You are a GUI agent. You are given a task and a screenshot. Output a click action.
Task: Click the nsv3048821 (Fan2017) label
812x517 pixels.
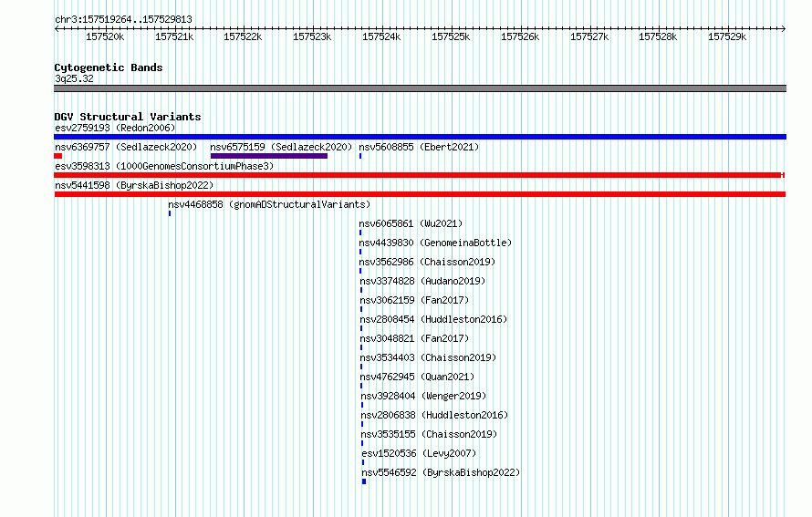[x=414, y=338]
